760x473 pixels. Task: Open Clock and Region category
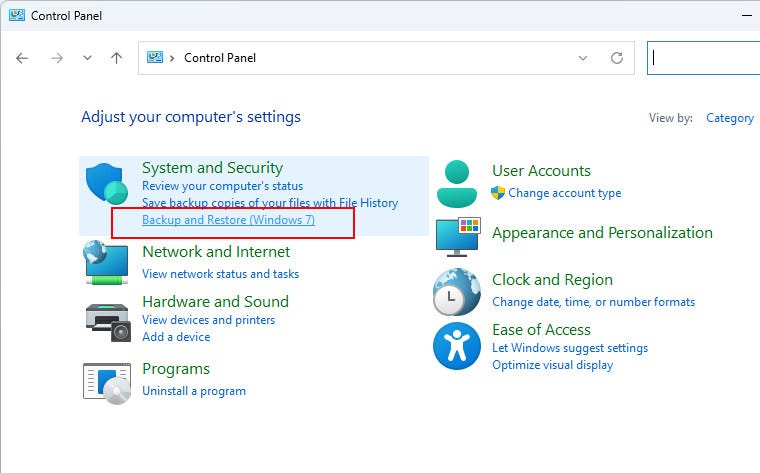(x=552, y=280)
